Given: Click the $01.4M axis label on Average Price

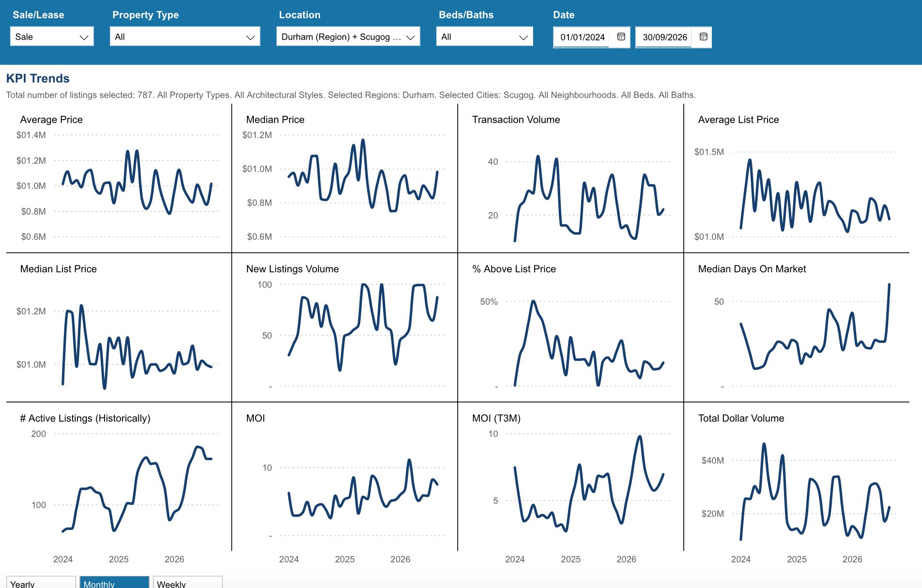Looking at the screenshot, I should [x=31, y=135].
